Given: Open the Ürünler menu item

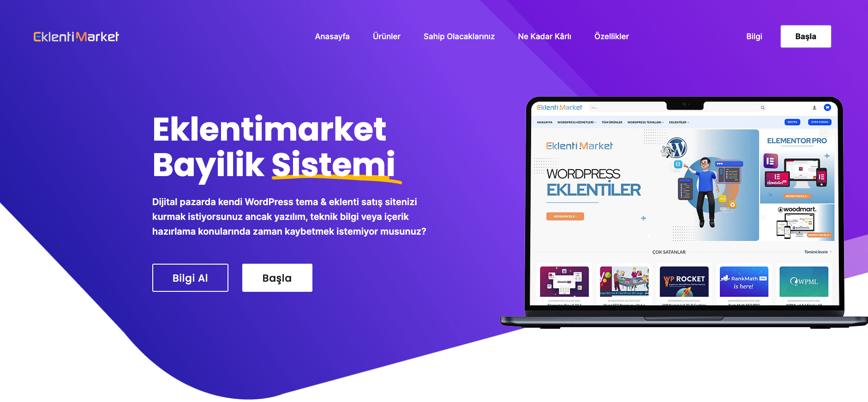Looking at the screenshot, I should (387, 36).
